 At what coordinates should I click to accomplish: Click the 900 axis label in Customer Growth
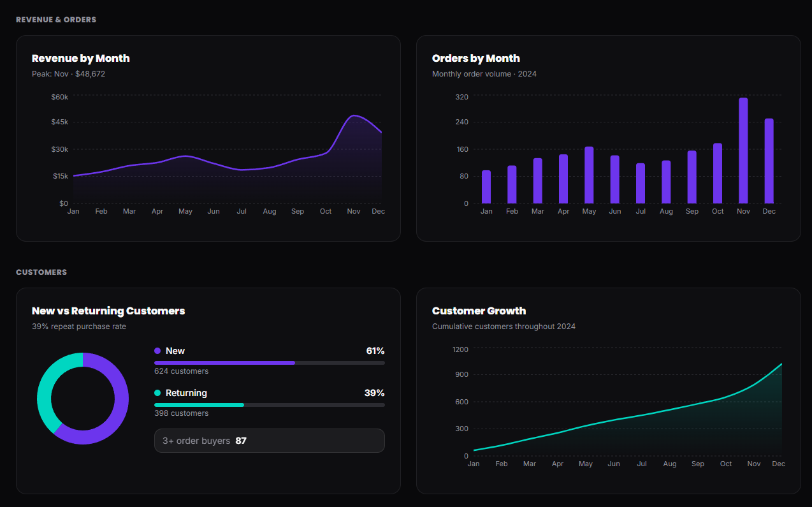click(x=462, y=374)
